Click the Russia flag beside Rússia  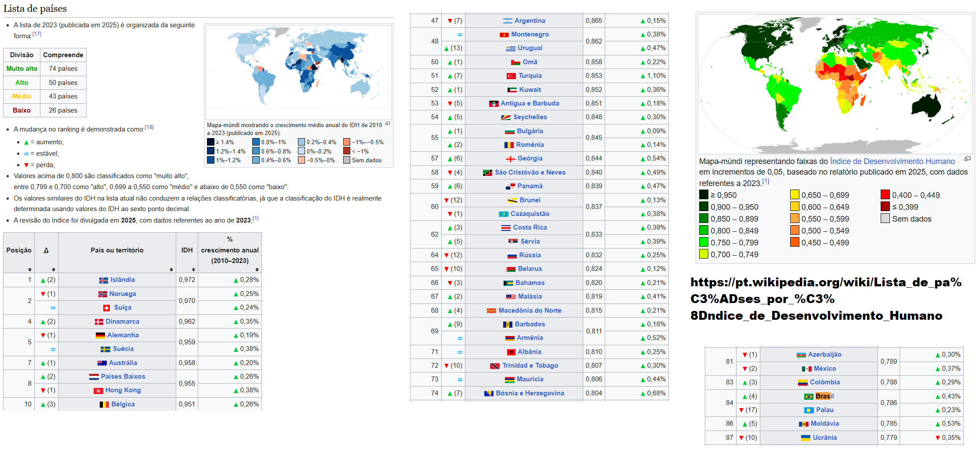point(512,256)
